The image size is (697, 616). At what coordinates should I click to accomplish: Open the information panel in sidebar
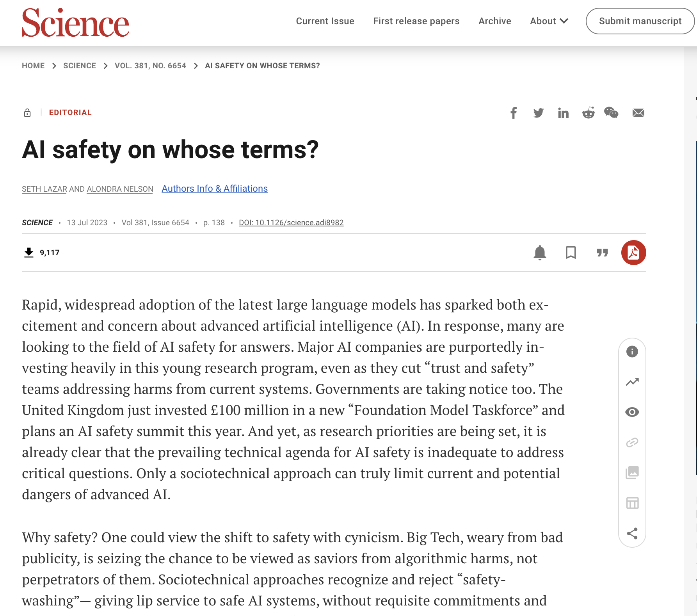coord(632,352)
